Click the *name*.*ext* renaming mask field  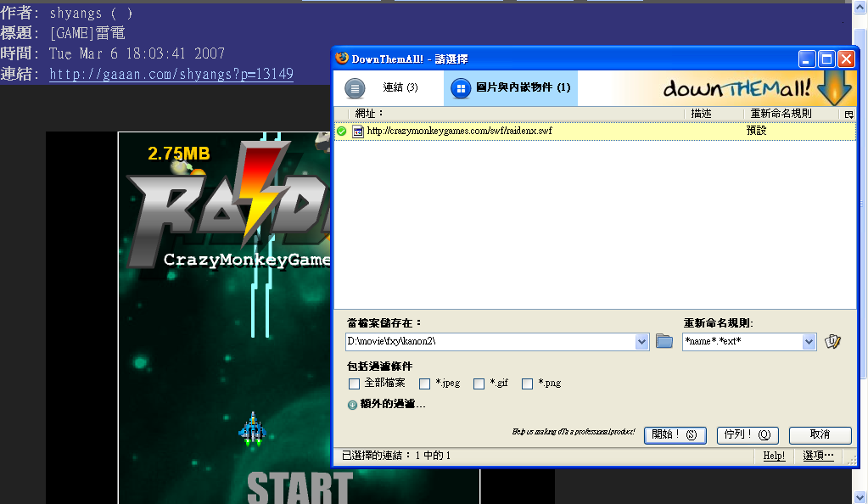tap(742, 342)
